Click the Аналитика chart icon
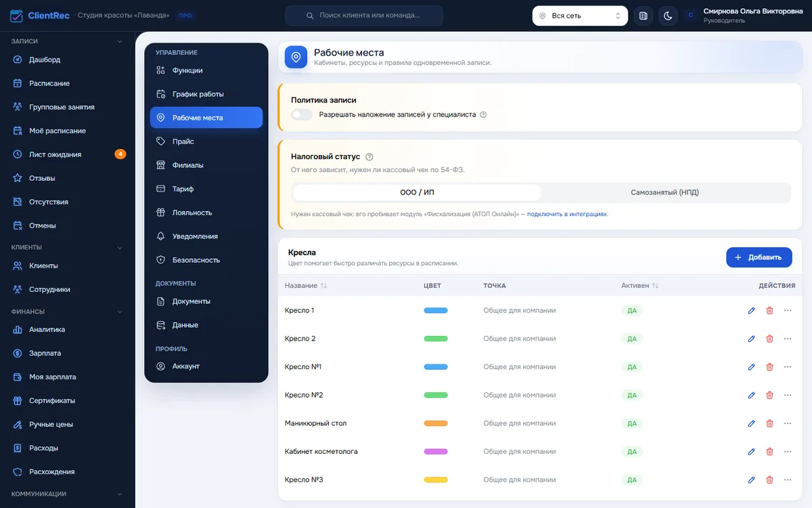Viewport: 812px width, 508px height. (18, 329)
